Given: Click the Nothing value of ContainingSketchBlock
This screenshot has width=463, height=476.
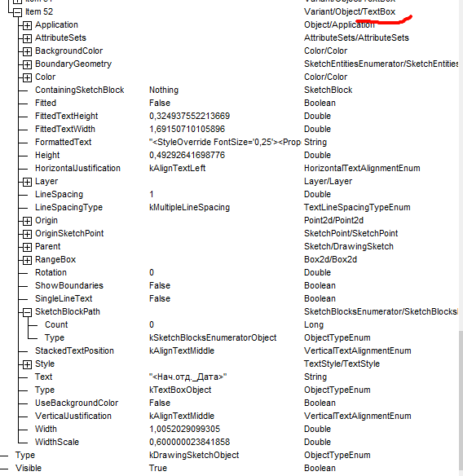Looking at the screenshot, I should (x=164, y=90).
